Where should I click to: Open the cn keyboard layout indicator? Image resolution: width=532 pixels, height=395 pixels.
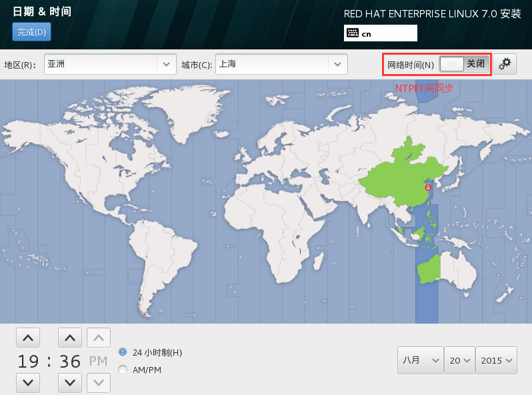[x=381, y=33]
